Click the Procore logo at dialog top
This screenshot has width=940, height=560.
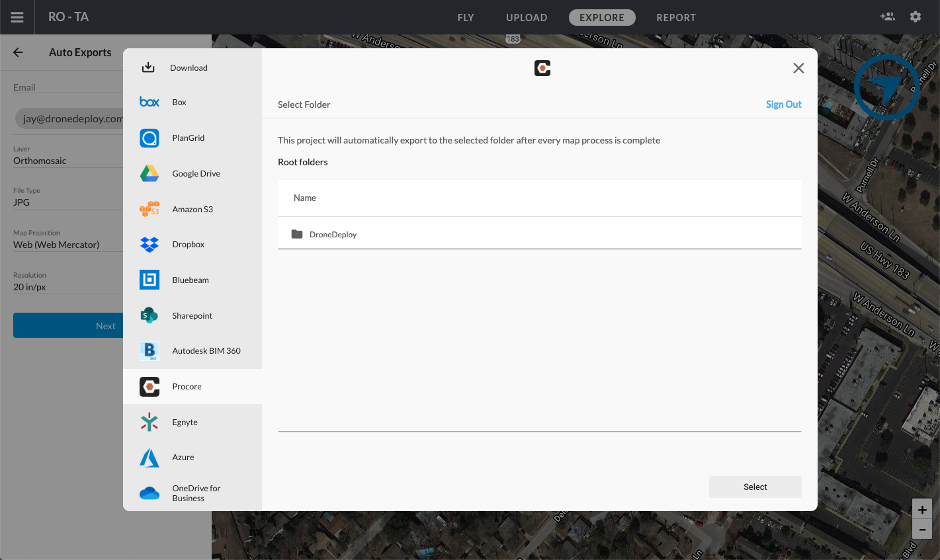tap(542, 68)
